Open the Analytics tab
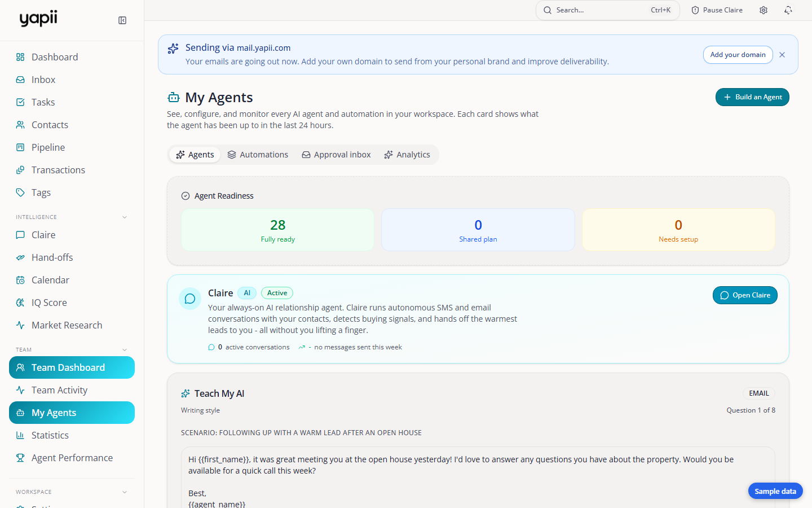This screenshot has width=812, height=508. tap(407, 155)
